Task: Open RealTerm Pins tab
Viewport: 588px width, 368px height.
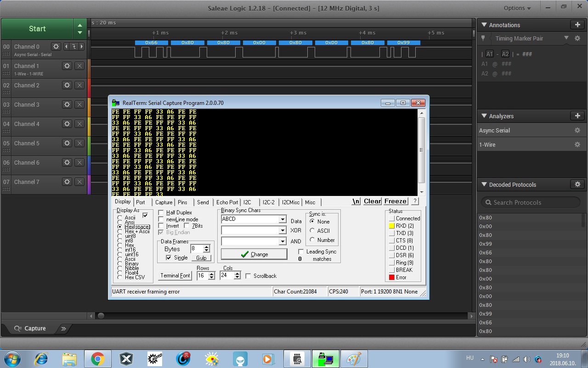Action: [x=182, y=202]
